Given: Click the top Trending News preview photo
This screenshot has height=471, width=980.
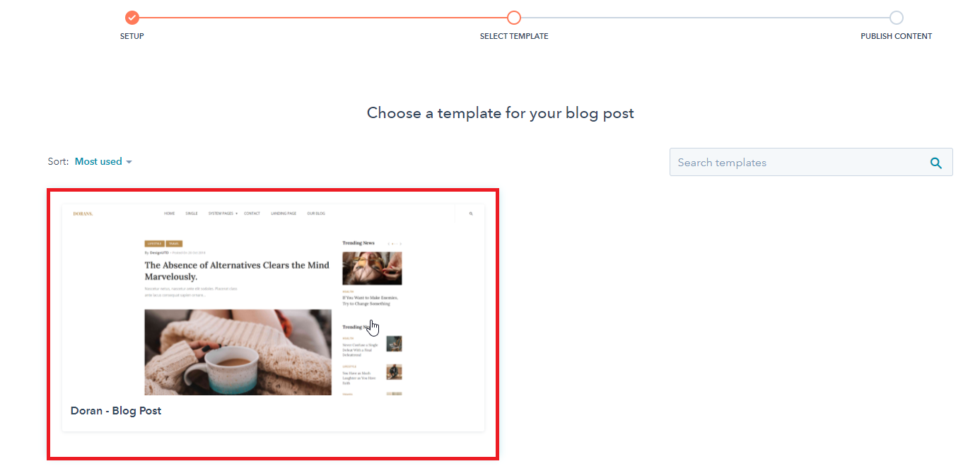Looking at the screenshot, I should 372,268.
